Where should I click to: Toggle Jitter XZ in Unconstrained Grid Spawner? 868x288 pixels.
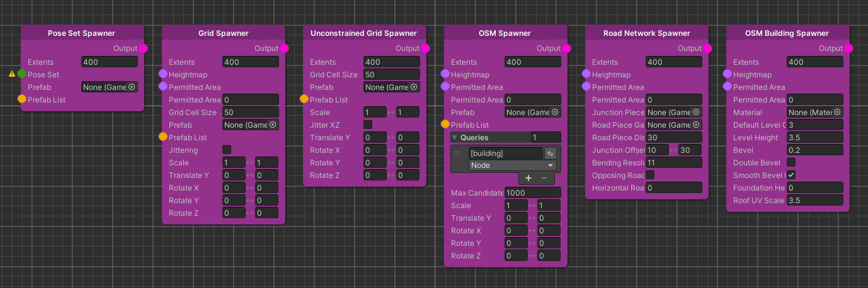(x=368, y=125)
